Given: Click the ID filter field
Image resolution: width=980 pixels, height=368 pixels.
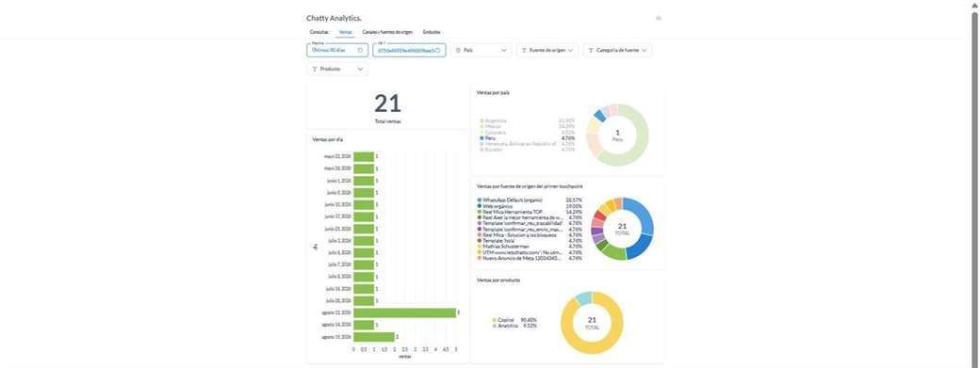Looking at the screenshot, I should [x=409, y=50].
